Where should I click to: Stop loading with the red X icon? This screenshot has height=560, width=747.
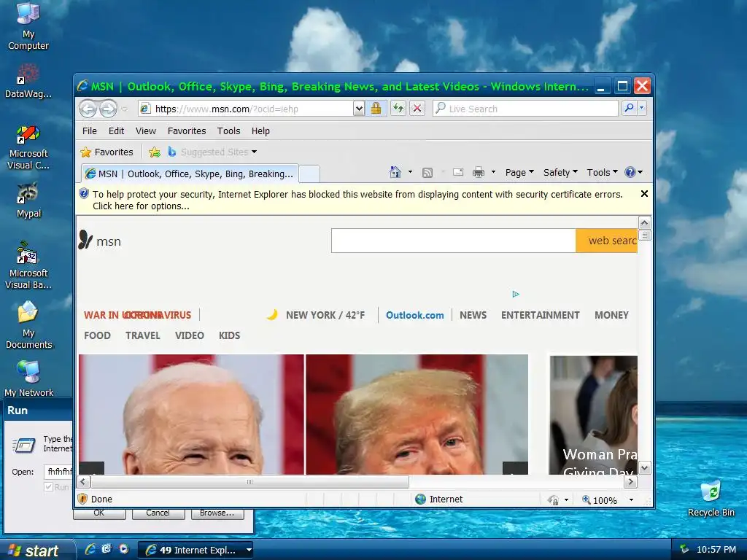pyautogui.click(x=417, y=109)
